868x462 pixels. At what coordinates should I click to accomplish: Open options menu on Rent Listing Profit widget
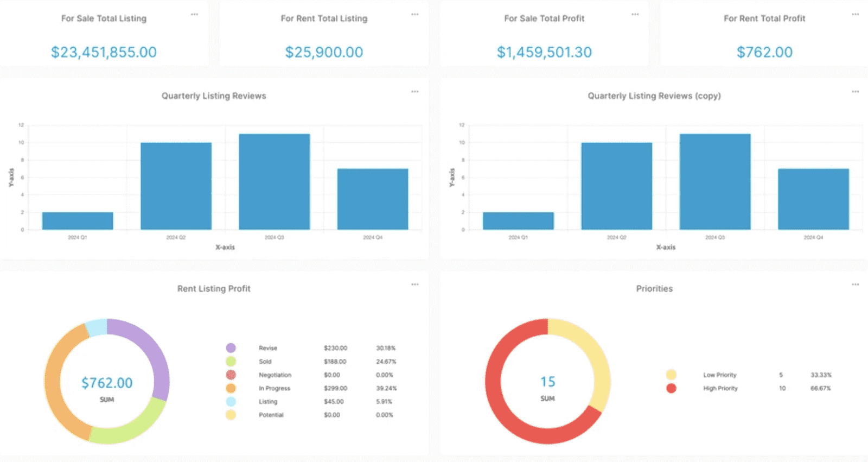pos(414,284)
